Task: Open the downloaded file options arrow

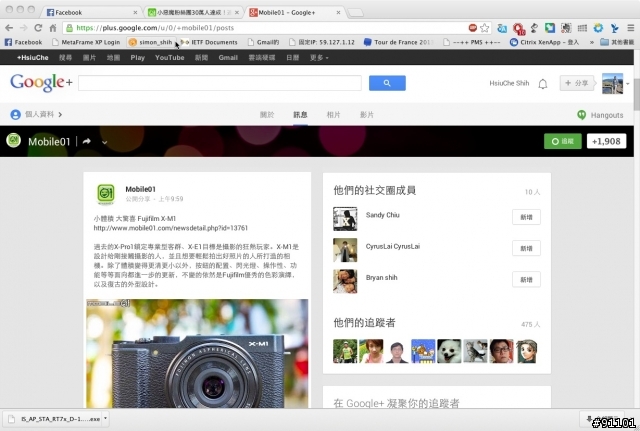Action: pyautogui.click(x=105, y=418)
